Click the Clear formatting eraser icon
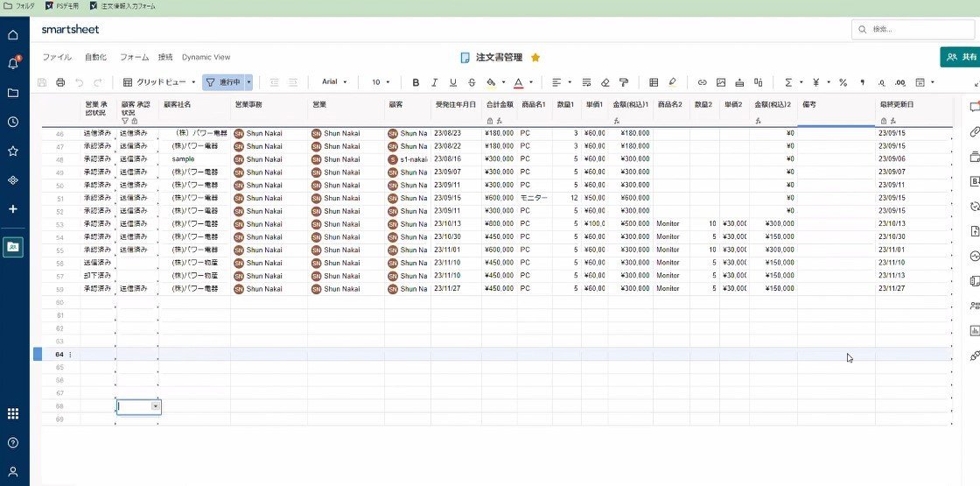The height and width of the screenshot is (486, 980). (x=605, y=82)
